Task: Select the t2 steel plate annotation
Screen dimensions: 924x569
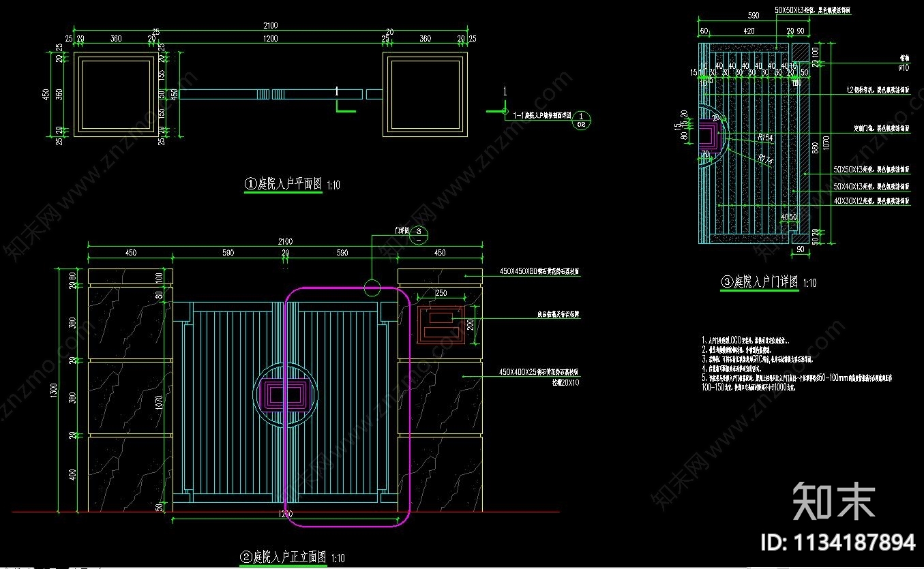Action: click(x=878, y=89)
